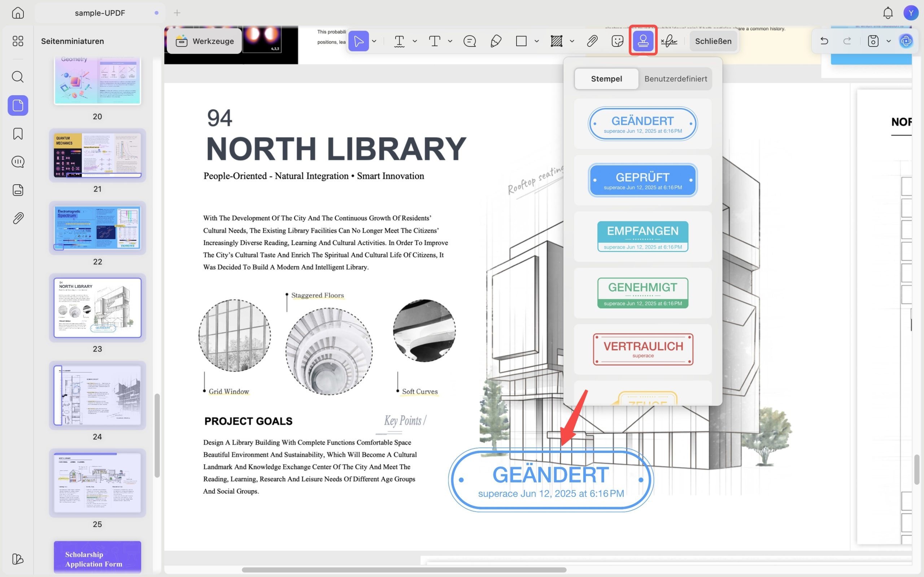Open the comment note tool
924x577 pixels.
470,41
